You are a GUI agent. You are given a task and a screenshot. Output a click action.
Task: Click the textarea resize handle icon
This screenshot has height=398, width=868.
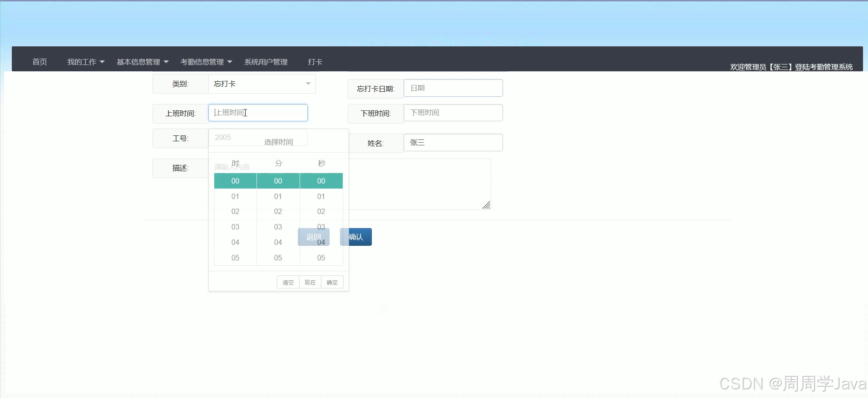coord(486,205)
